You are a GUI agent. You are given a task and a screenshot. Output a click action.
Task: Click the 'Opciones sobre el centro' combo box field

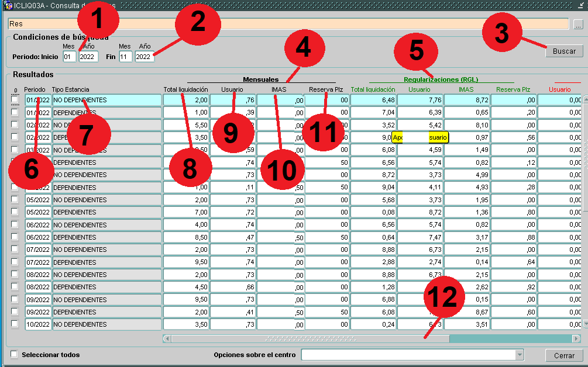pyautogui.click(x=407, y=355)
